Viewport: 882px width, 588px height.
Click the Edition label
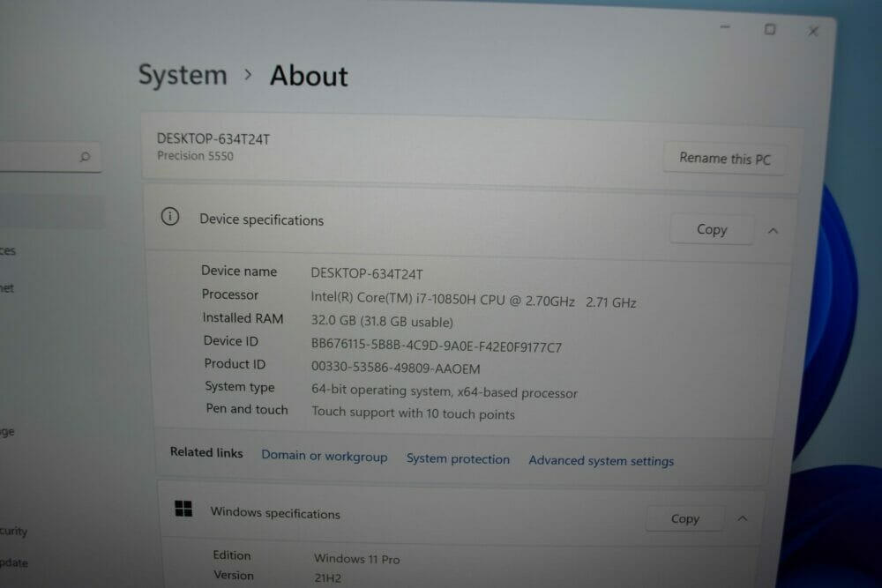232,555
